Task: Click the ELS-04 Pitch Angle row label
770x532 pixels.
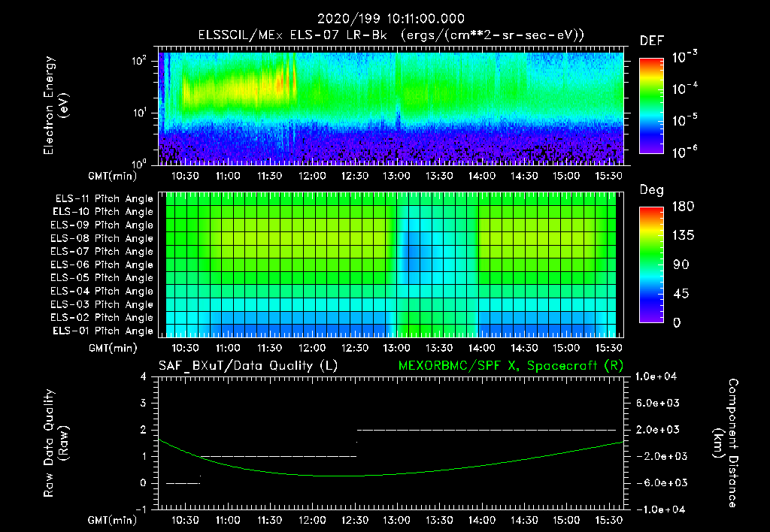Action: (102, 291)
